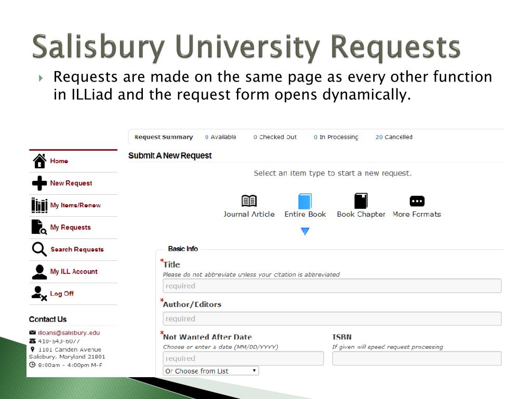Click the clock hours icon

tap(32, 365)
